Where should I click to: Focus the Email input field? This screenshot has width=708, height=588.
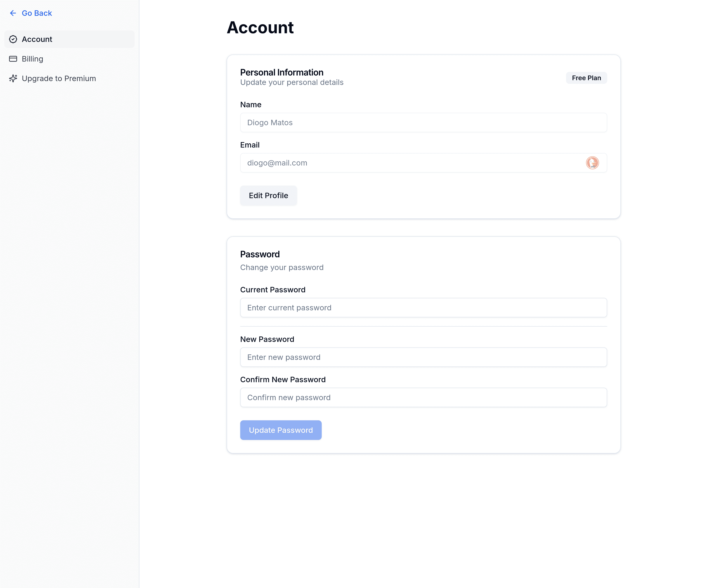click(423, 163)
